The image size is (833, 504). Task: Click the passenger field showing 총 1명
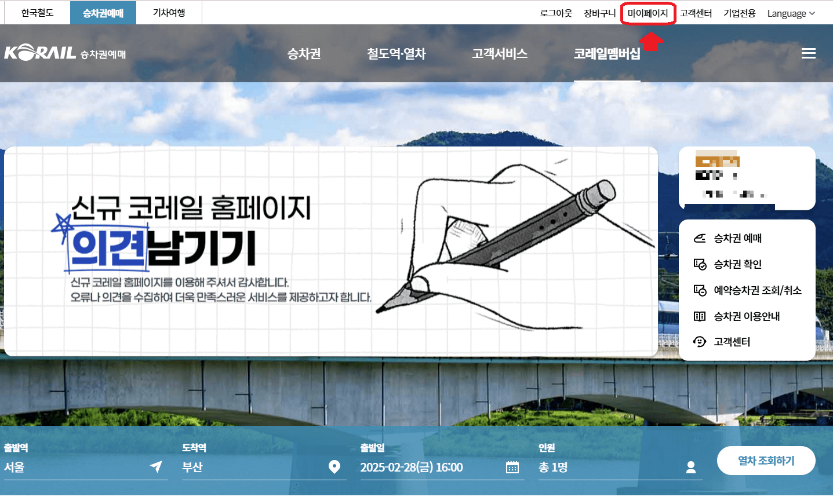coord(620,468)
